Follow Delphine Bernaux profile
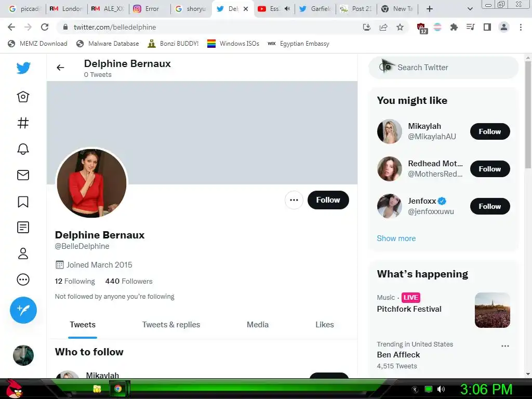This screenshot has height=399, width=532. [x=328, y=200]
